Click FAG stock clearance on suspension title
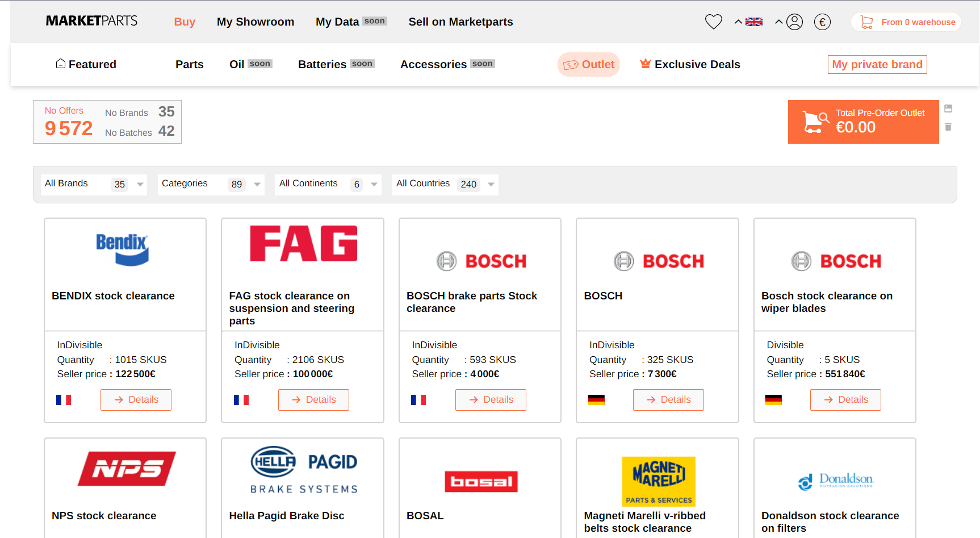 pyautogui.click(x=292, y=308)
